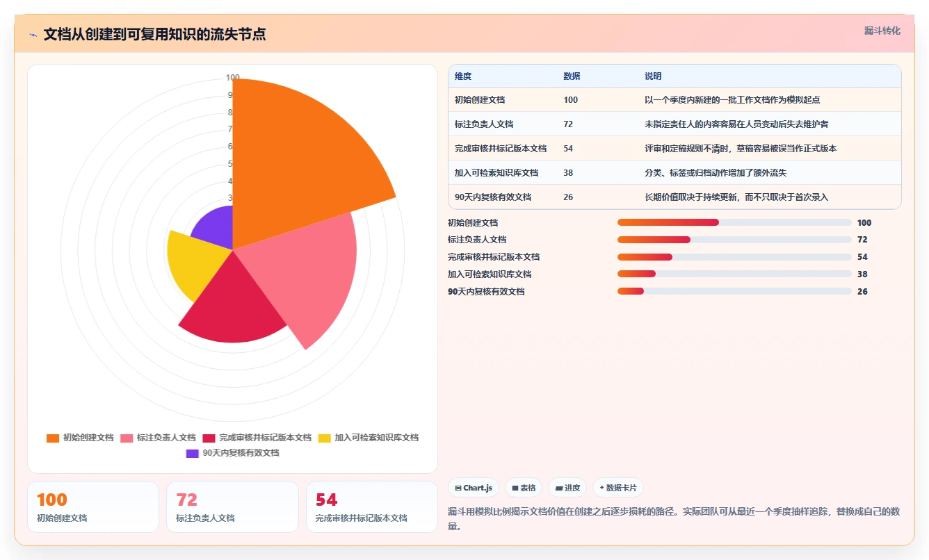Click the page title 文档从创建到可复用知识的流失节点

(x=154, y=35)
